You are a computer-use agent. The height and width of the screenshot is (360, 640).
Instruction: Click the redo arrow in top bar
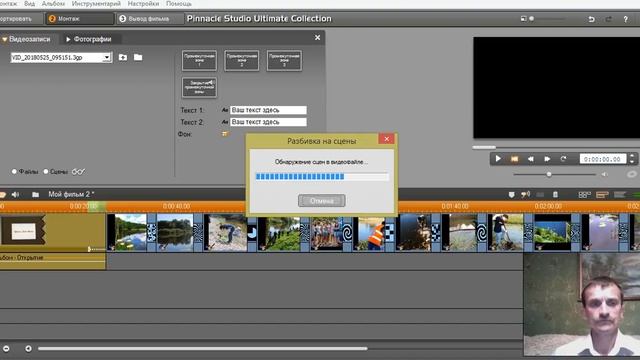[609, 19]
